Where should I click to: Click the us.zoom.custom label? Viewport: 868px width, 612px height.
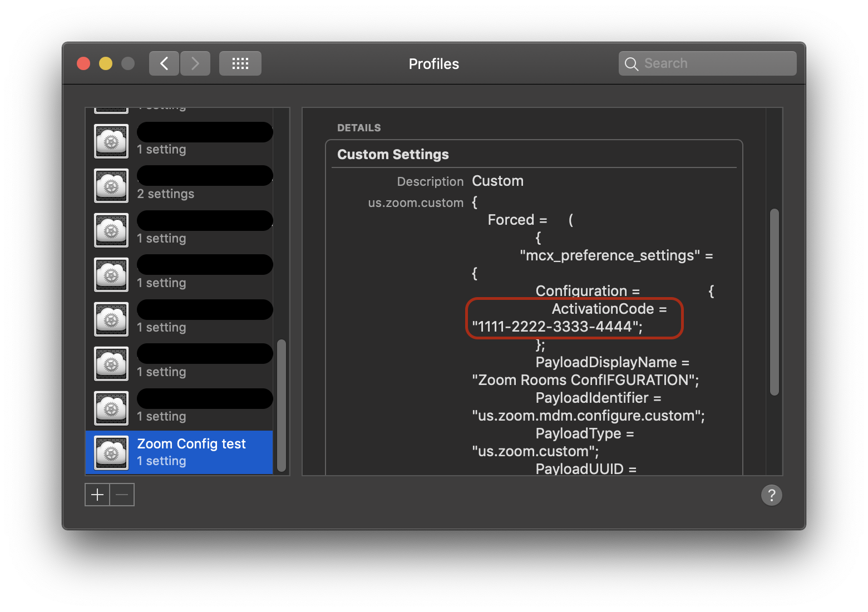coord(416,203)
